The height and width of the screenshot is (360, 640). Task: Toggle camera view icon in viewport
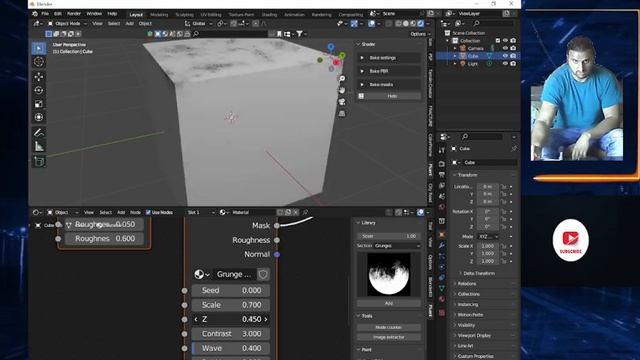point(342,102)
